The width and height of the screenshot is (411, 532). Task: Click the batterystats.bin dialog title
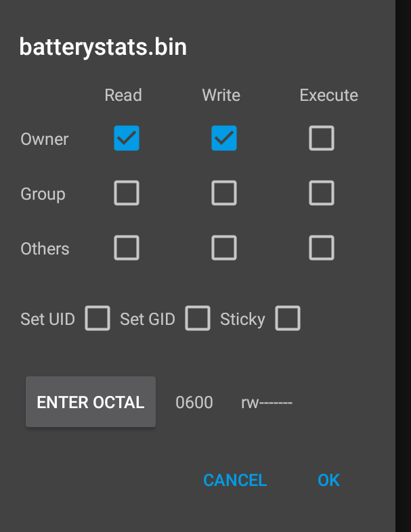pyautogui.click(x=103, y=47)
